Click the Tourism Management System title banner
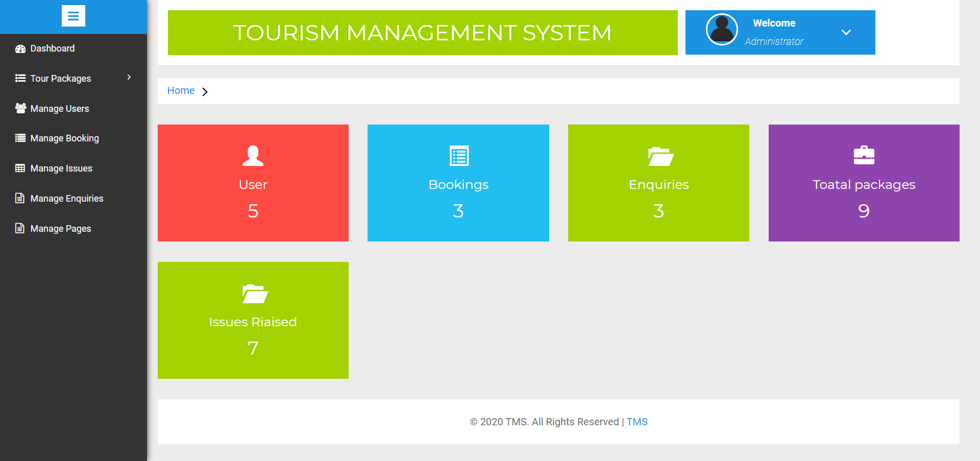 tap(422, 33)
